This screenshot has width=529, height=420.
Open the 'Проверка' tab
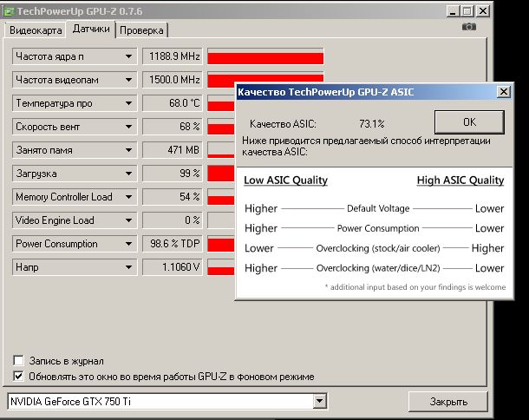coord(141,30)
